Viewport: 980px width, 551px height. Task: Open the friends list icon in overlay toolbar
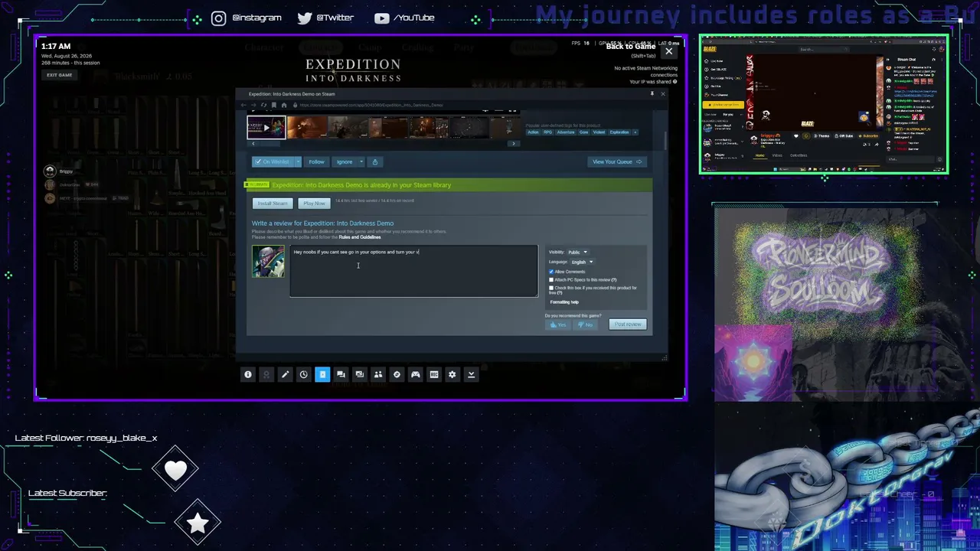378,374
